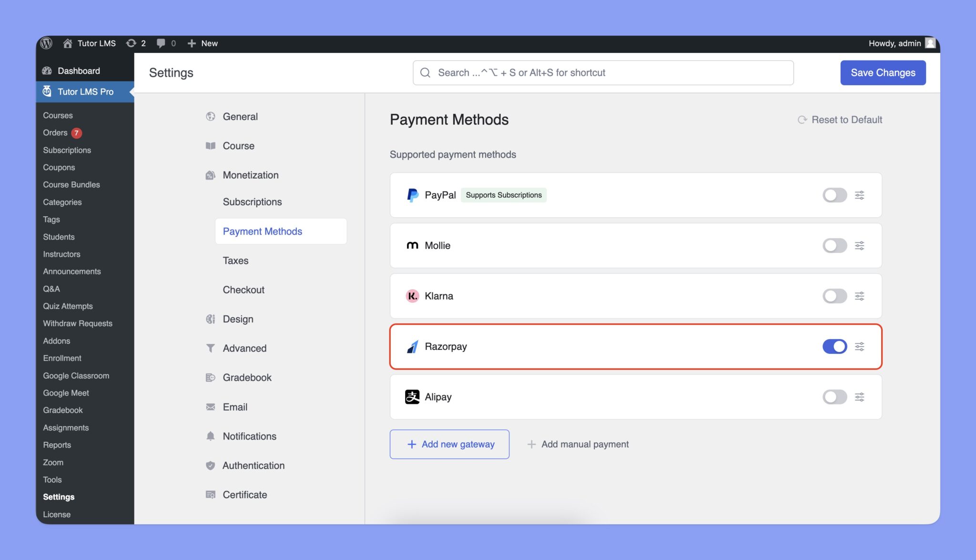Enable the PayPal payment method toggle
The height and width of the screenshot is (560, 976).
pos(834,195)
